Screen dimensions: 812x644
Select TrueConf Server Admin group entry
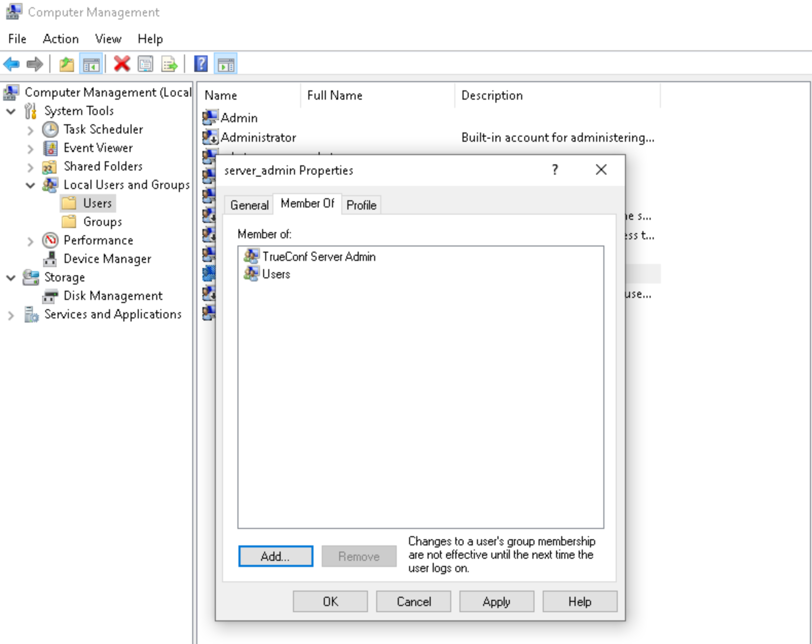tap(319, 256)
